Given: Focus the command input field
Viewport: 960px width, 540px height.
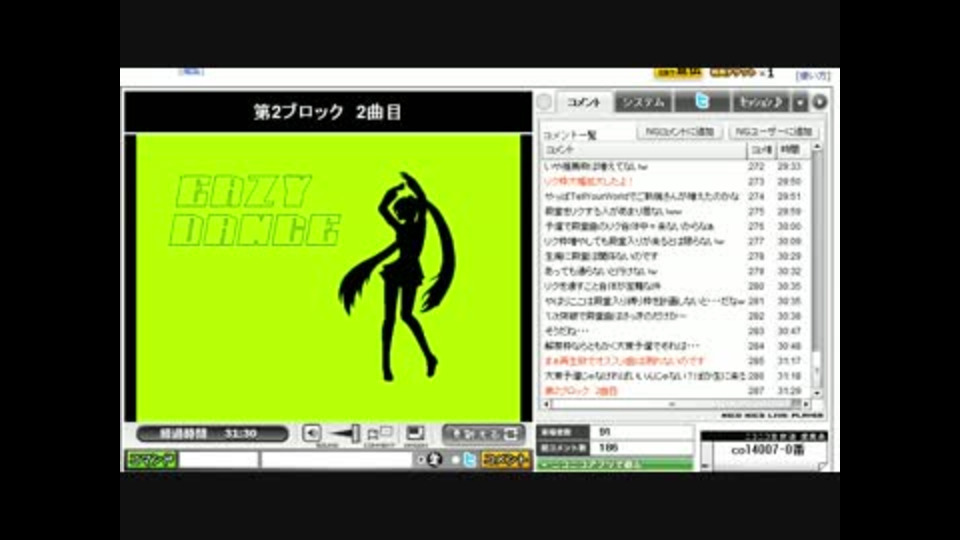Looking at the screenshot, I should point(219,459).
